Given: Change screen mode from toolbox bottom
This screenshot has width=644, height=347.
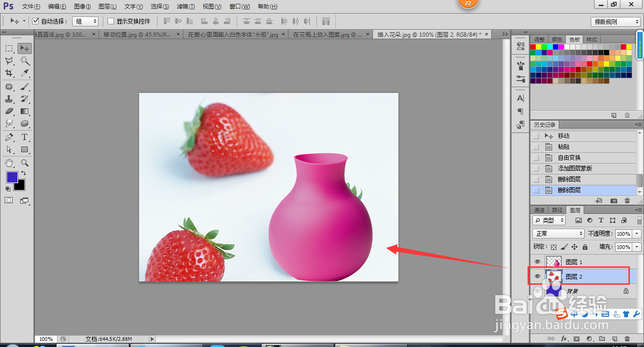Looking at the screenshot, I should tap(25, 200).
